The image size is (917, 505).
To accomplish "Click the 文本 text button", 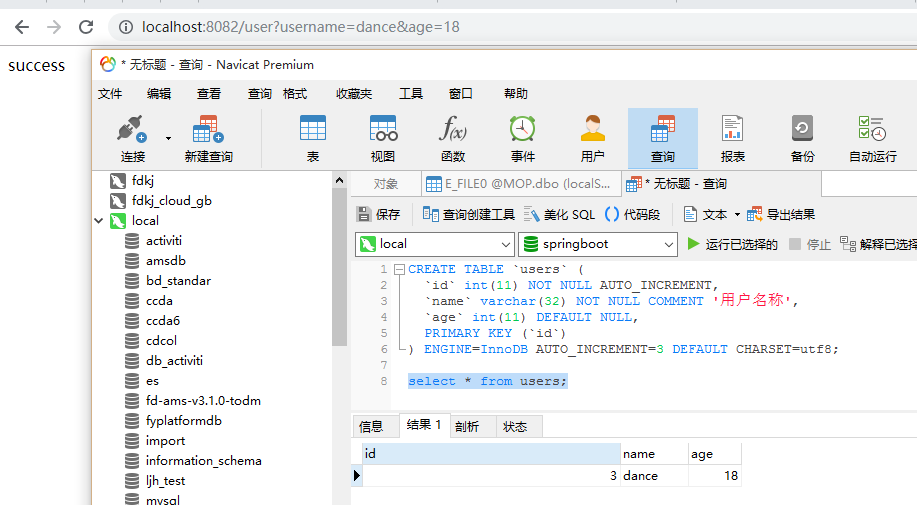I will (x=705, y=215).
